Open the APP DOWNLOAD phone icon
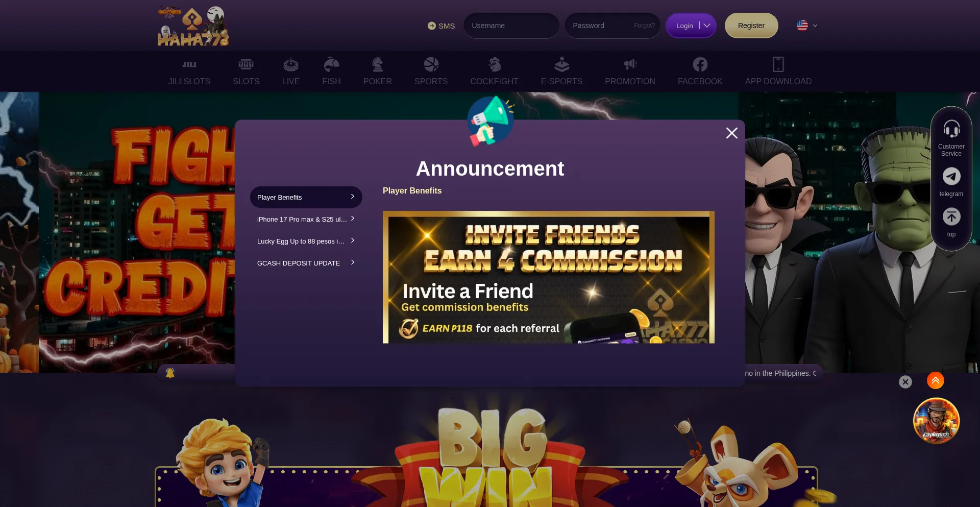The image size is (980, 507). click(x=778, y=64)
